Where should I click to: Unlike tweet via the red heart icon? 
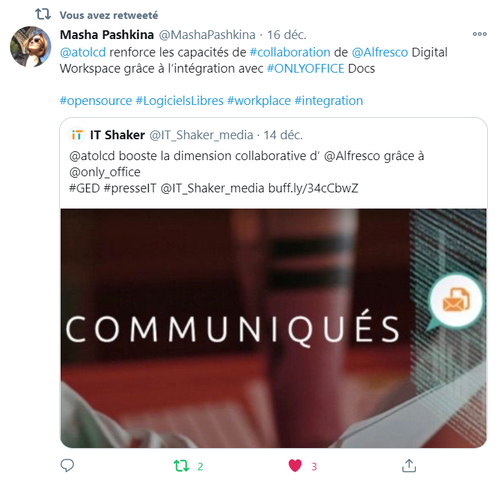point(295,466)
